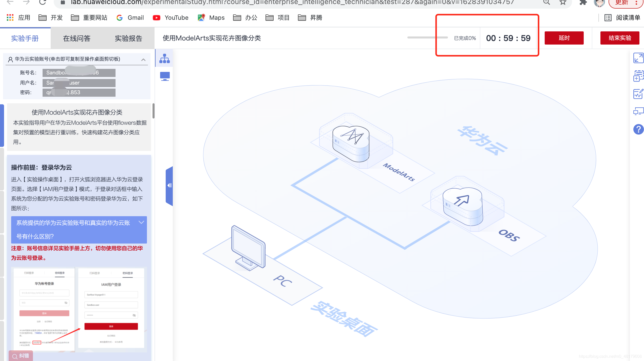Viewport: 644px width, 361px height.
Task: Click the browser profile avatar
Action: point(599,3)
